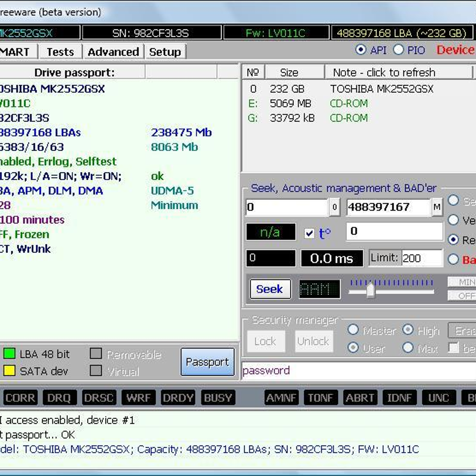Viewport: 476px width, 476px height.
Task: Click the DRQ status indicator
Action: 59,398
